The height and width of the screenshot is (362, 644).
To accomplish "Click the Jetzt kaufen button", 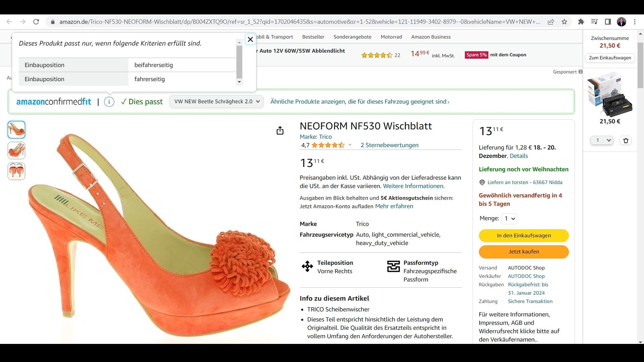I will pyautogui.click(x=523, y=252).
